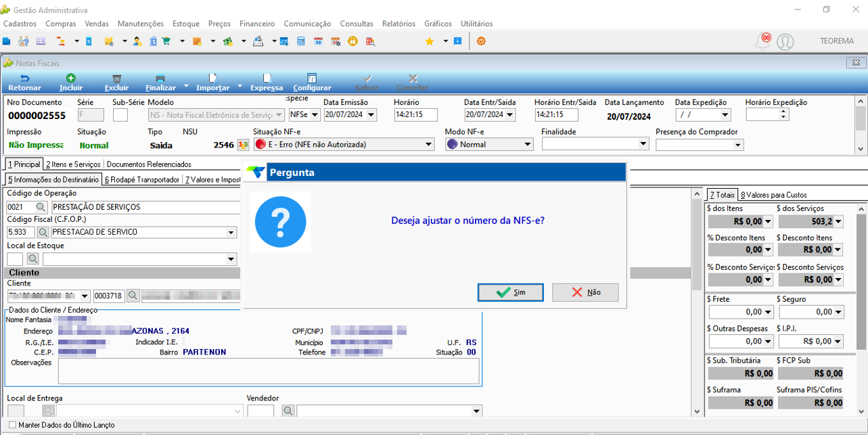Click the Não button in dialog

585,292
